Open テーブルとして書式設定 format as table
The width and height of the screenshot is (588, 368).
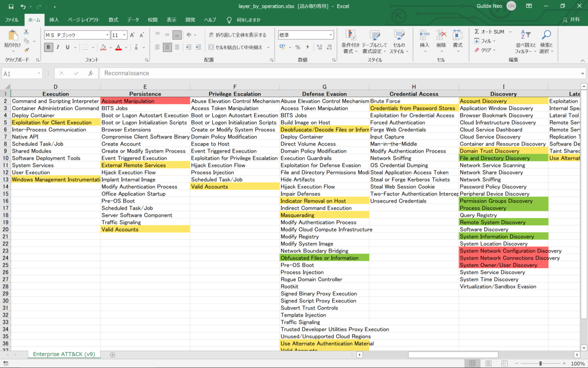click(375, 41)
